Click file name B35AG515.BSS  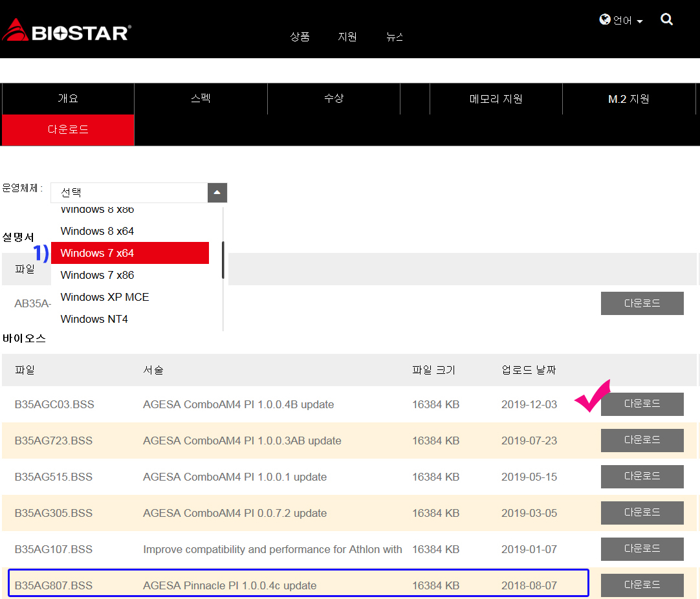tap(54, 477)
